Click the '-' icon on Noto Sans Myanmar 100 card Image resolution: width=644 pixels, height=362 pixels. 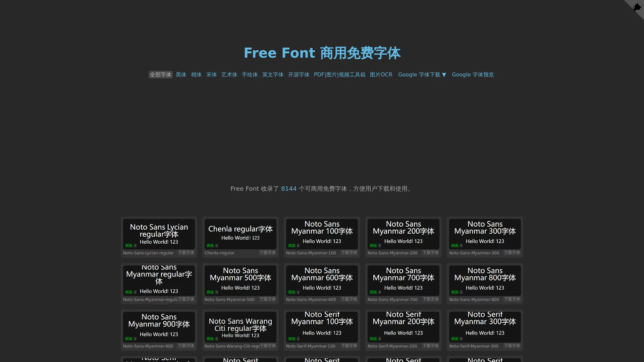(299, 245)
